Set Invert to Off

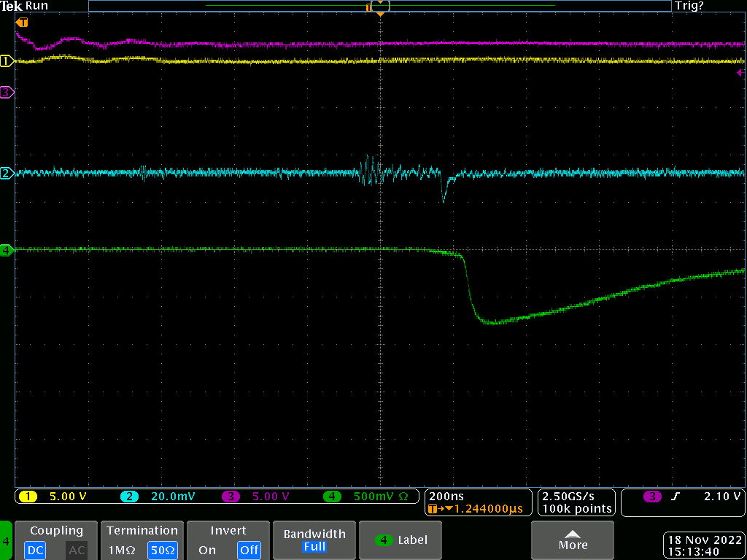[249, 550]
